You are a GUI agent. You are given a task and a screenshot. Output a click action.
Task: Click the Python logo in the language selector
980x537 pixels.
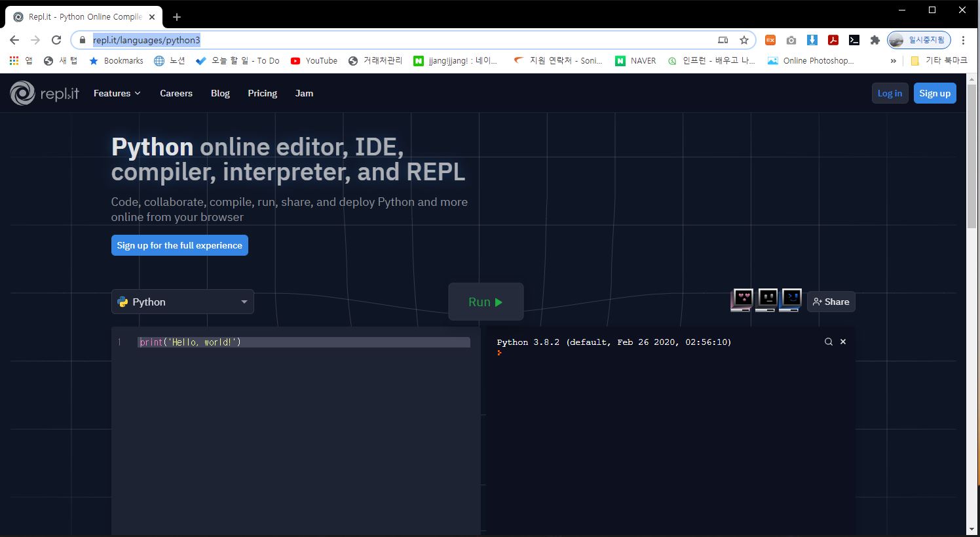123,302
